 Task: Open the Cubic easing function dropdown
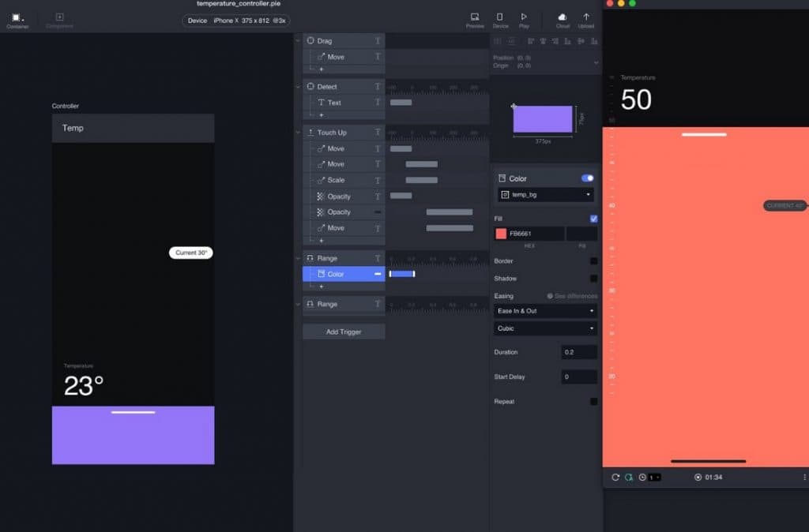[545, 328]
